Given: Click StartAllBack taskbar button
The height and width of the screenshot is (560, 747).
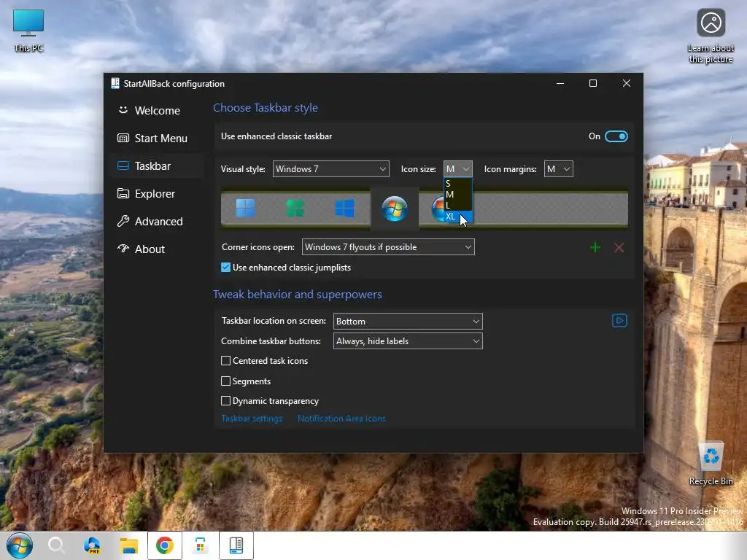Looking at the screenshot, I should [236, 545].
